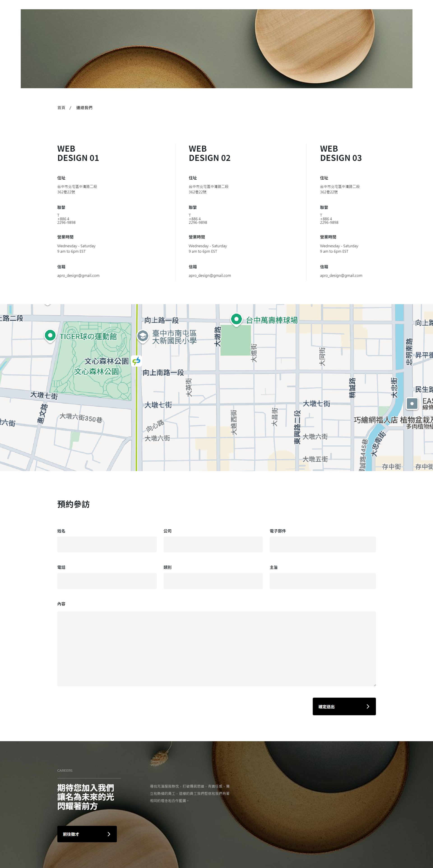This screenshot has height=868, width=433.
Task: Click the WEB DESIGN 01 heading
Action: click(78, 153)
